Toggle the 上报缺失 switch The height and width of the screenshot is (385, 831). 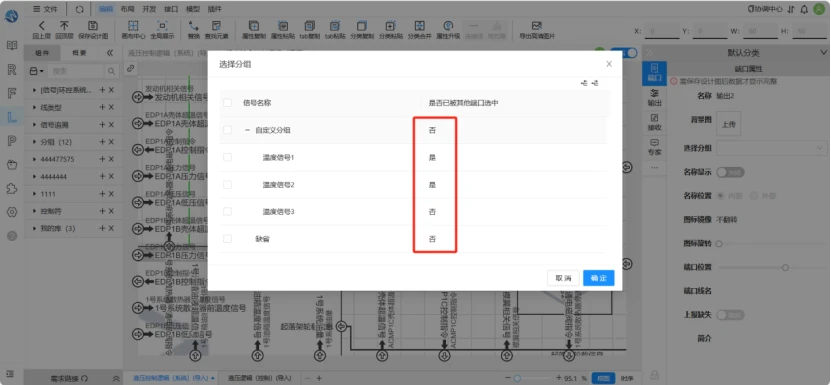tap(730, 315)
